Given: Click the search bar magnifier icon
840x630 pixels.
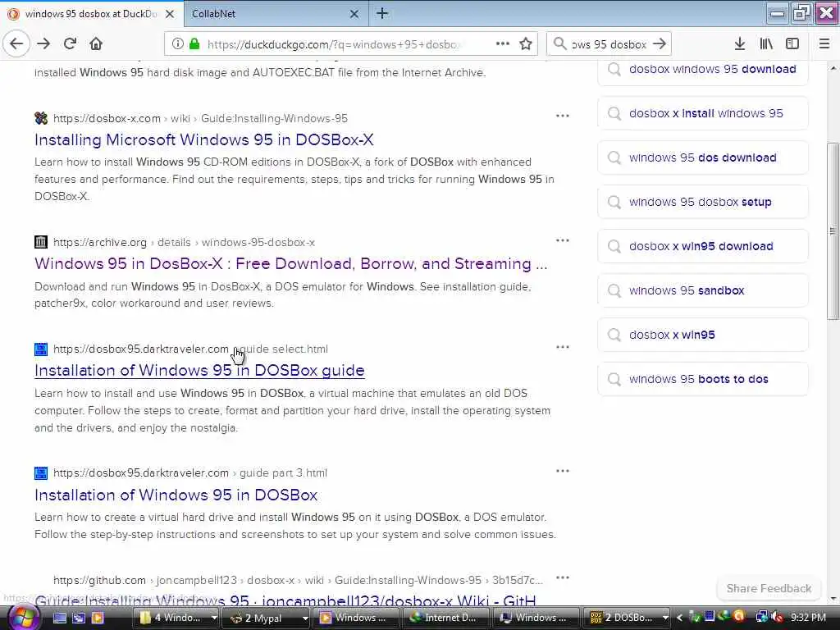Looking at the screenshot, I should 559,44.
